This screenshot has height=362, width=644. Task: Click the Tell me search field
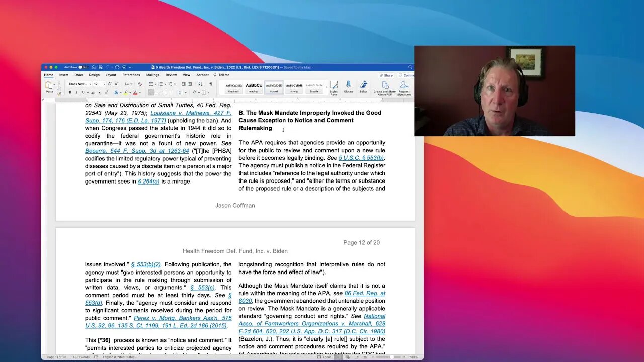point(222,75)
